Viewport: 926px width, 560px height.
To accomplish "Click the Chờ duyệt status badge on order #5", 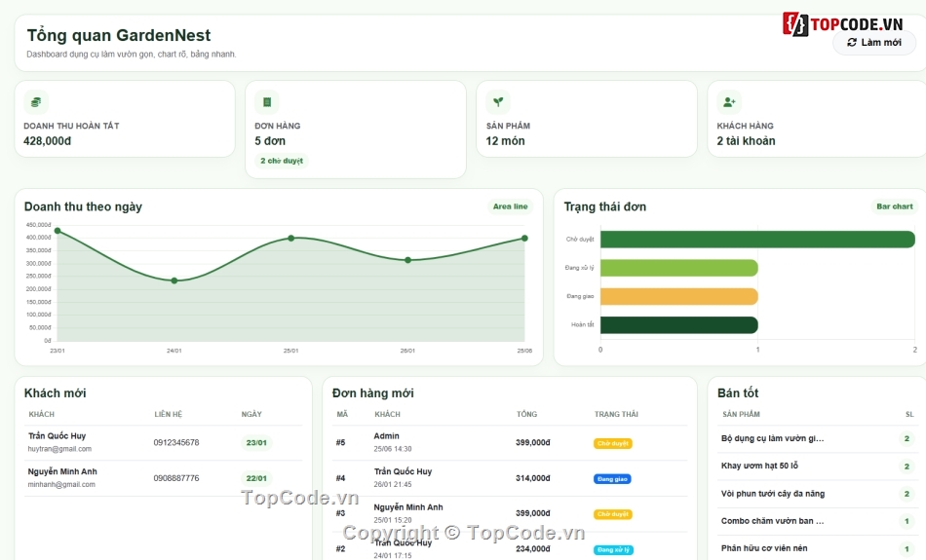I will pyautogui.click(x=613, y=443).
